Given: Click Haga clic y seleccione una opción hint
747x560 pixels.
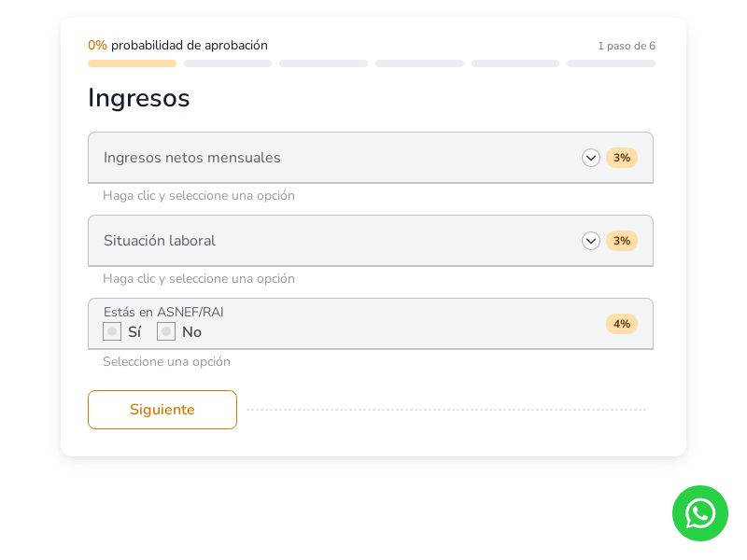Looking at the screenshot, I should [199, 196].
